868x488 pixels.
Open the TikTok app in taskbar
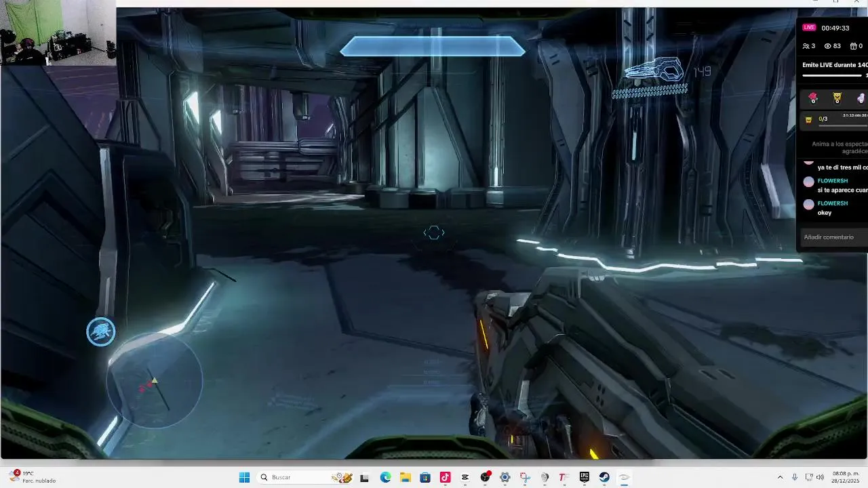tap(445, 477)
